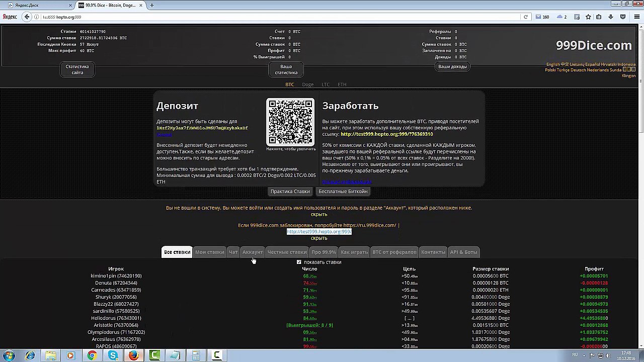Select the BTC currency tab
Screen dimensions: 644x362
point(290,84)
